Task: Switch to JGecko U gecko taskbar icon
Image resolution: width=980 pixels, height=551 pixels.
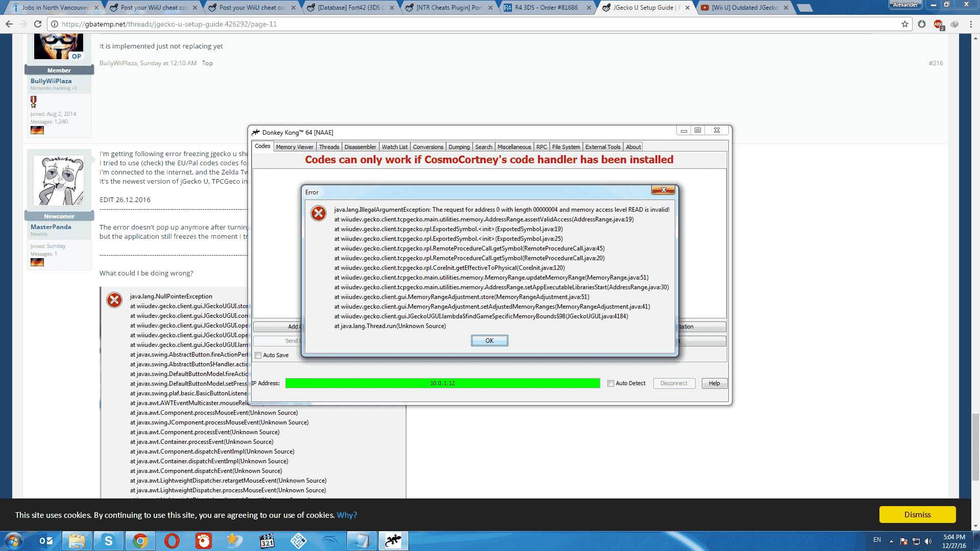Action: [393, 541]
